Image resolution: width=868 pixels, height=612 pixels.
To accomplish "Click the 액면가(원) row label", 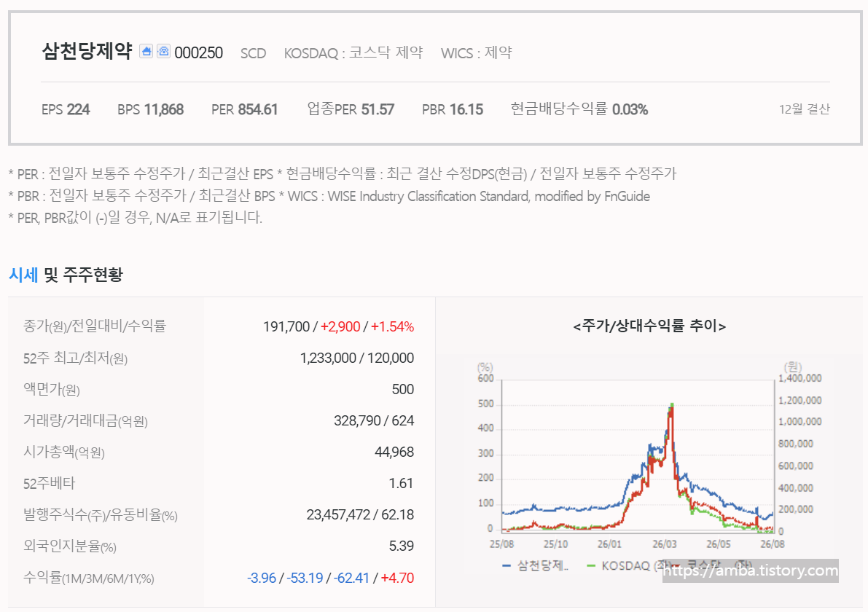I will coord(52,390).
